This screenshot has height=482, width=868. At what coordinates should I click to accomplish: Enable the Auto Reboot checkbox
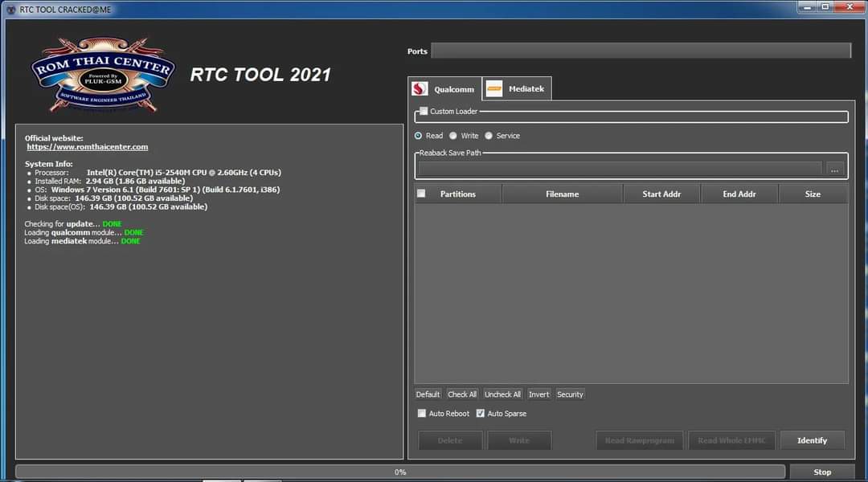pos(422,414)
